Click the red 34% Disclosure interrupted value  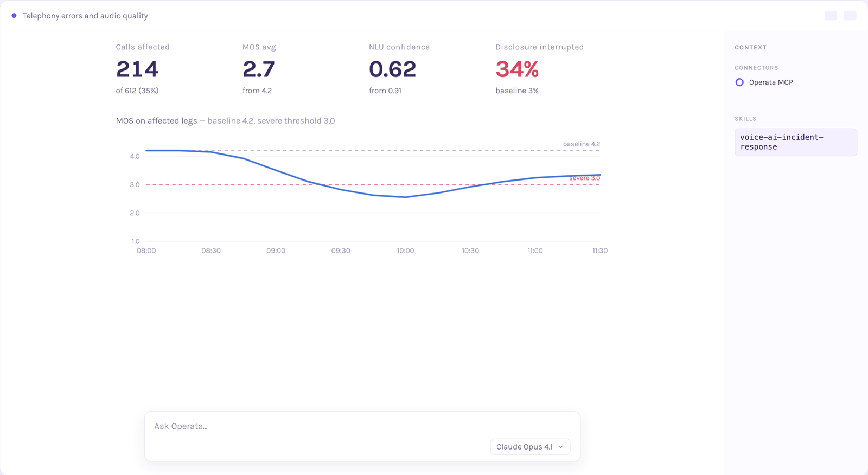[x=517, y=69]
